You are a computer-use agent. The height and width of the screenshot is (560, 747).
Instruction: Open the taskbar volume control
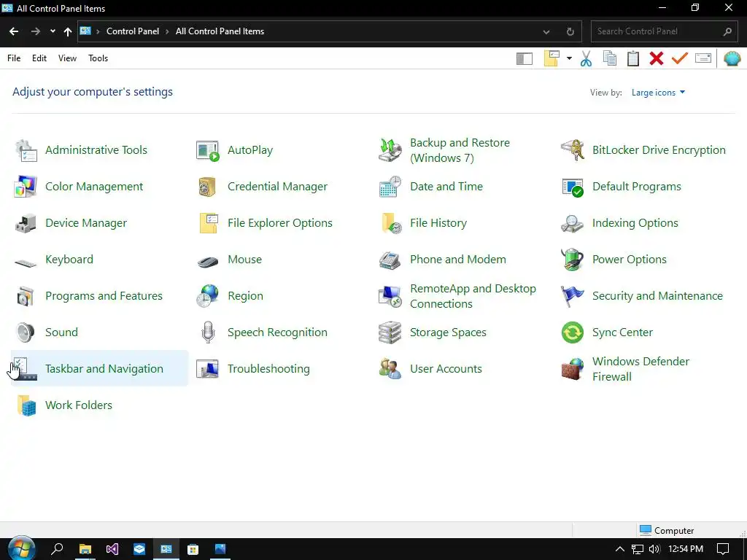click(654, 549)
